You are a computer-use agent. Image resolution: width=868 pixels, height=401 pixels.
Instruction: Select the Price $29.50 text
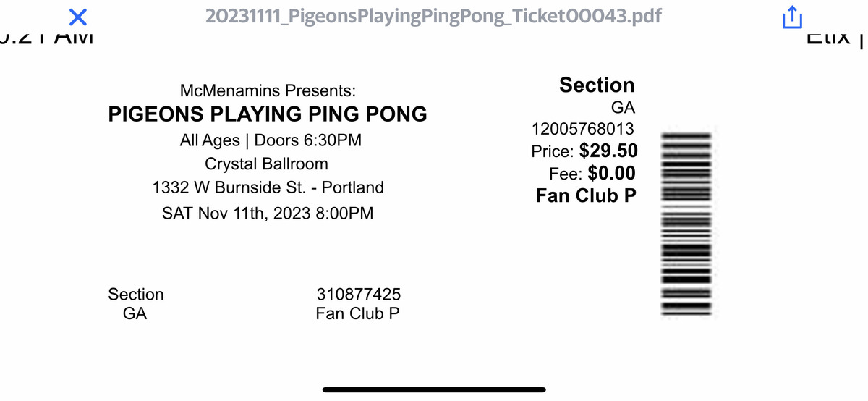pos(584,151)
